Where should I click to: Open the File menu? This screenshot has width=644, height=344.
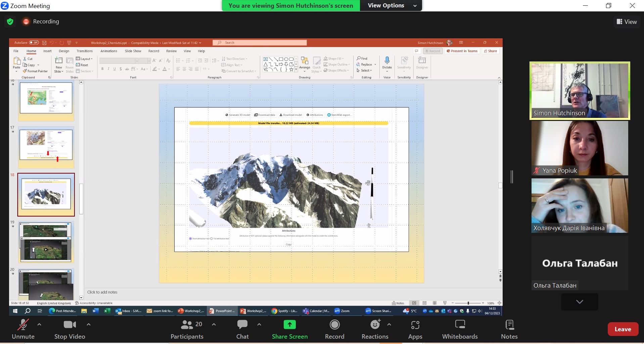(16, 51)
